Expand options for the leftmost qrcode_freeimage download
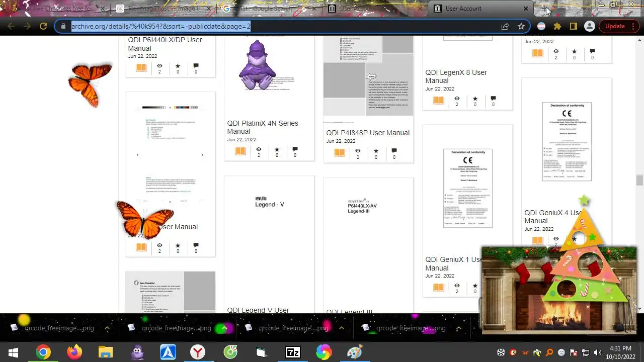 [x=107, y=328]
